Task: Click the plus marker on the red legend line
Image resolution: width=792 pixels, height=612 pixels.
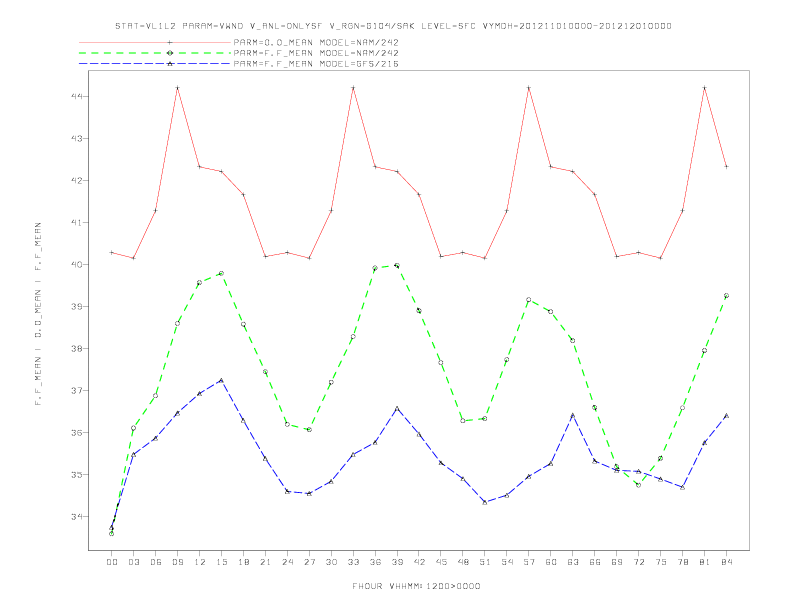Action: tap(170, 42)
